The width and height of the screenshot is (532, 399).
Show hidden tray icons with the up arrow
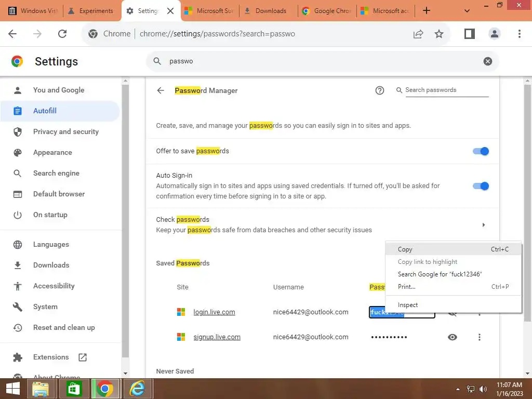tap(458, 389)
